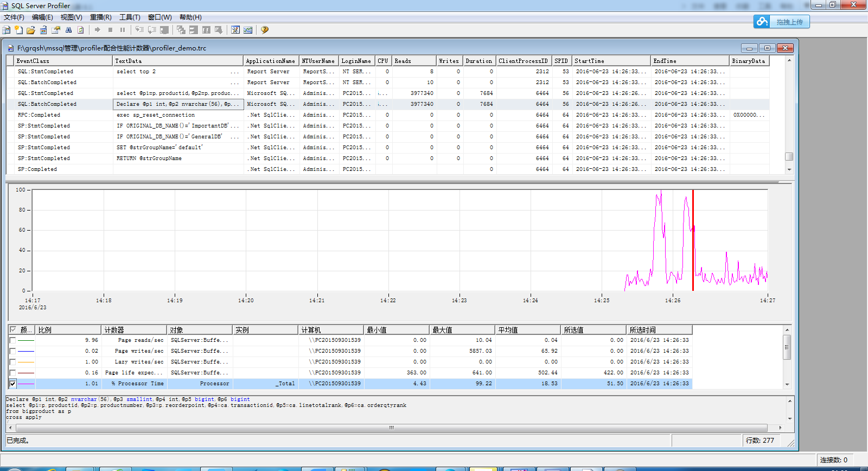The height and width of the screenshot is (471, 868).
Task: Click the yellow Help question-mark icon
Action: coord(265,30)
